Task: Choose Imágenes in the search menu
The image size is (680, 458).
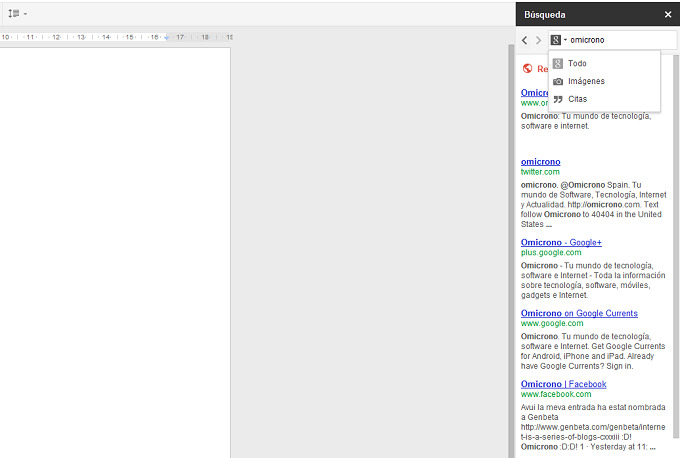Action: point(586,81)
